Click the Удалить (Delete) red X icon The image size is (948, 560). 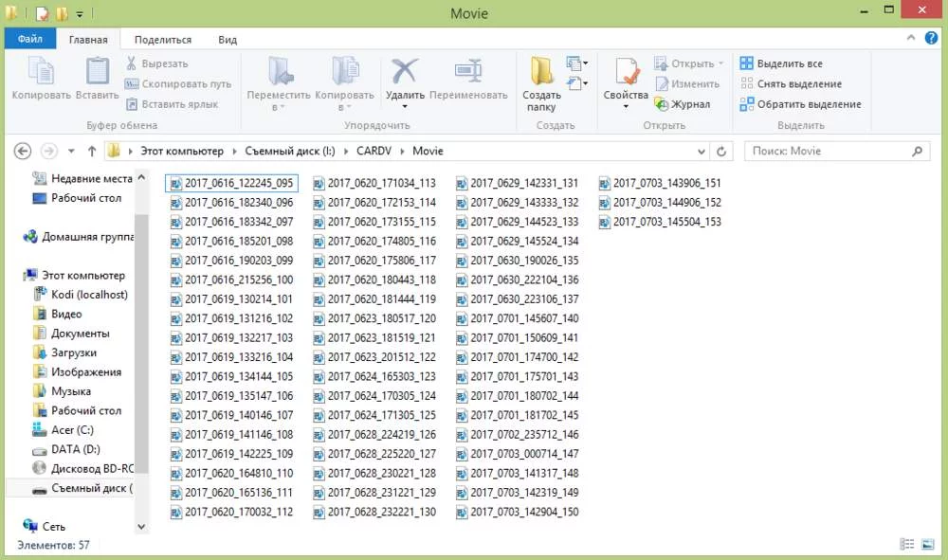click(x=405, y=72)
